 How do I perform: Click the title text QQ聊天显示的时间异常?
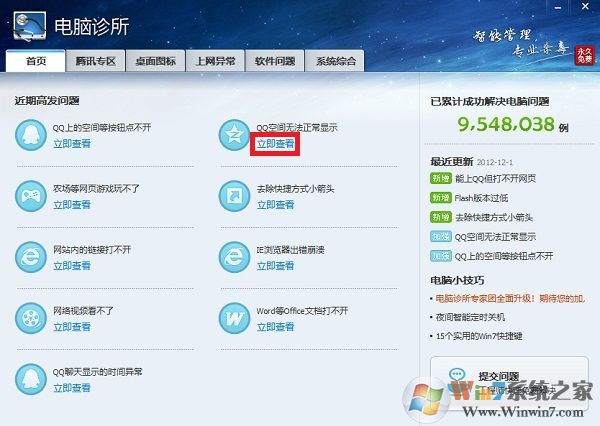(98, 372)
